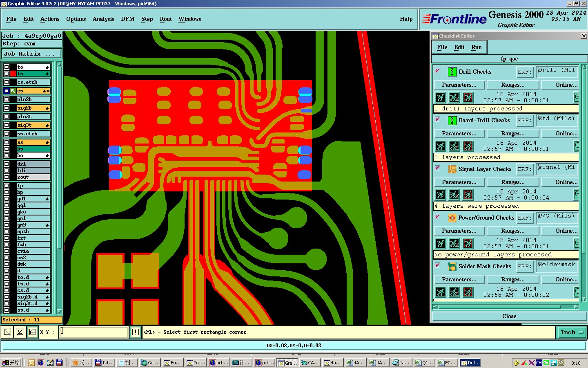Toggle the Board-Drill Checks checkbox
This screenshot has width=588, height=368.
click(x=437, y=119)
